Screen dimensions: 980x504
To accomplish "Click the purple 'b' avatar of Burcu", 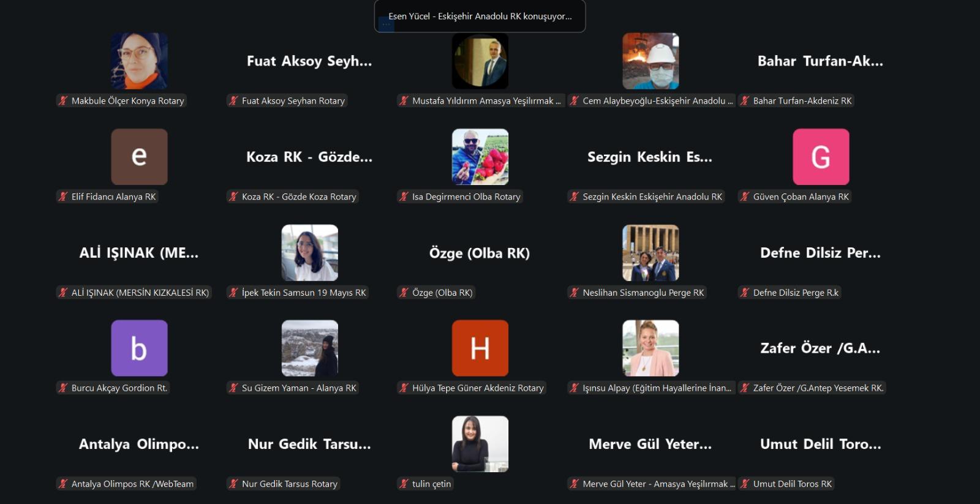I will (139, 348).
